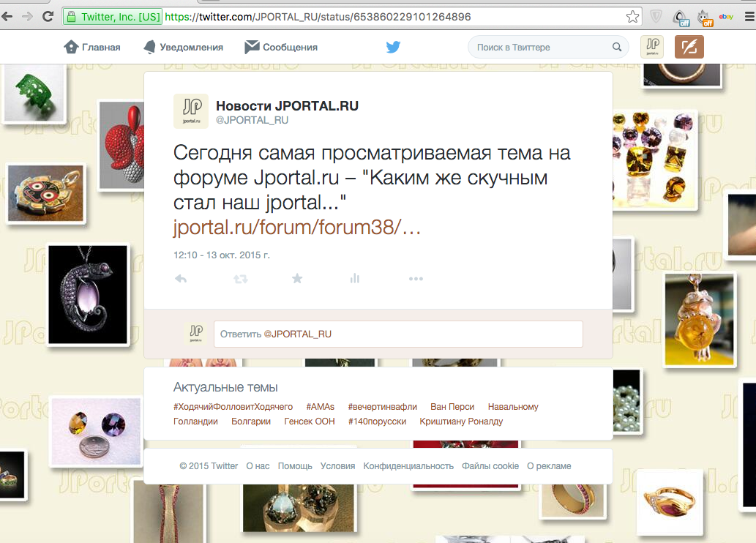Reload the page with the refresh icon

[48, 16]
